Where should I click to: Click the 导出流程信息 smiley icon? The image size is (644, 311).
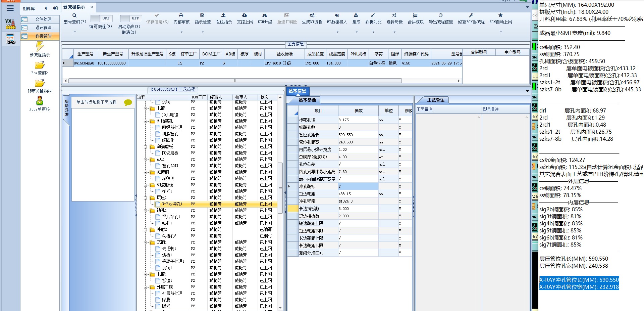(x=441, y=15)
